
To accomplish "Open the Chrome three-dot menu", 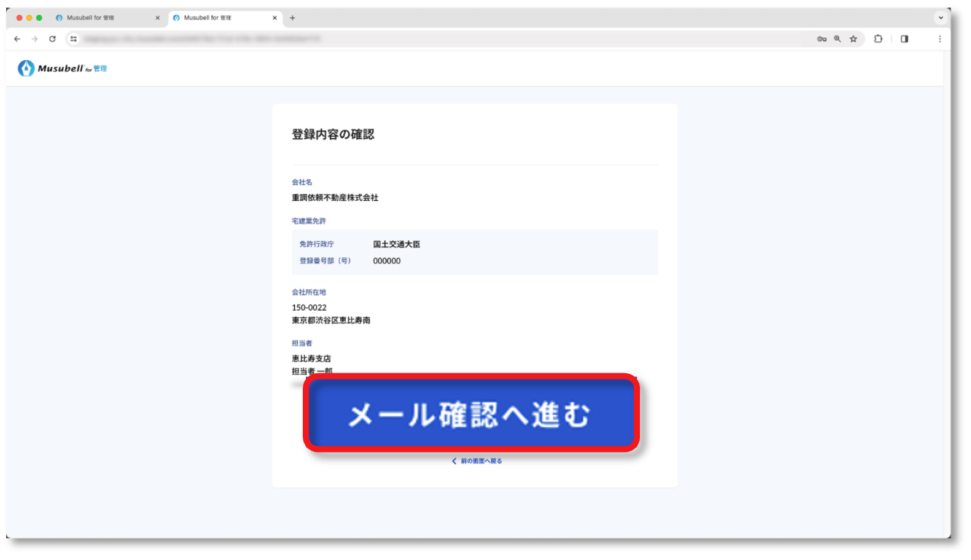I will (x=940, y=39).
